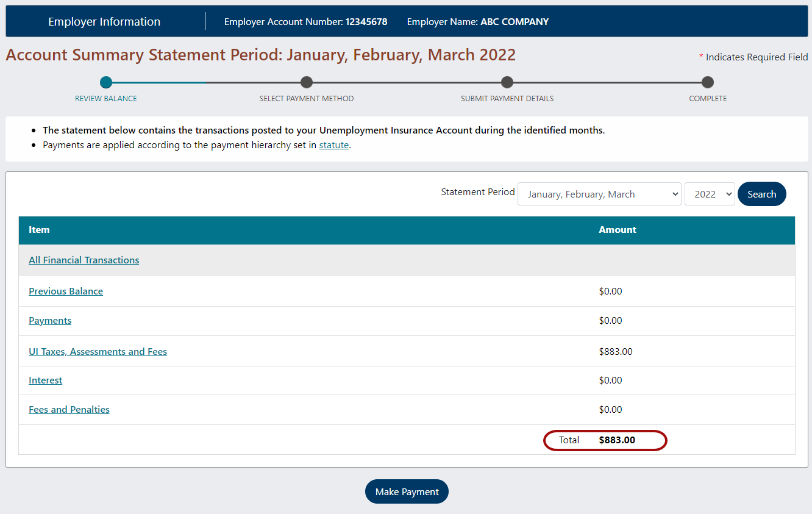Change statement period from January, February, March
812x514 pixels.
tap(599, 194)
